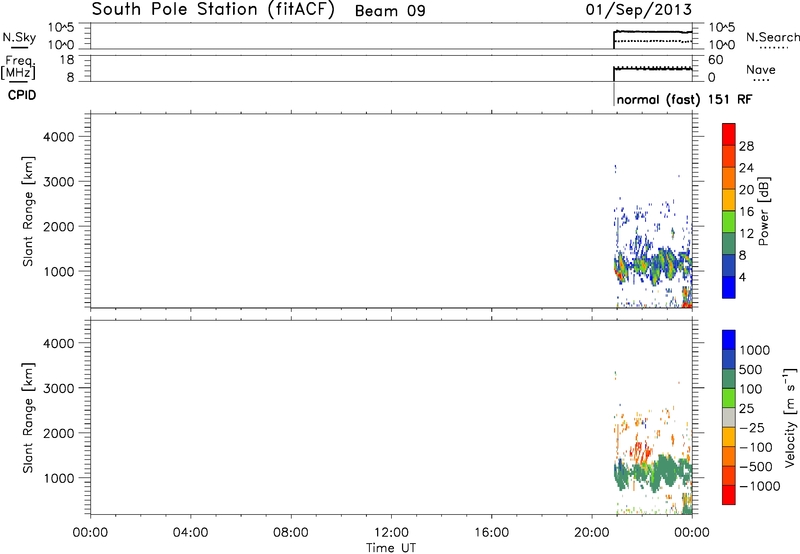Click the frequency trace in the Freq. panel
Viewport: 800px width, 554px height.
click(x=653, y=68)
